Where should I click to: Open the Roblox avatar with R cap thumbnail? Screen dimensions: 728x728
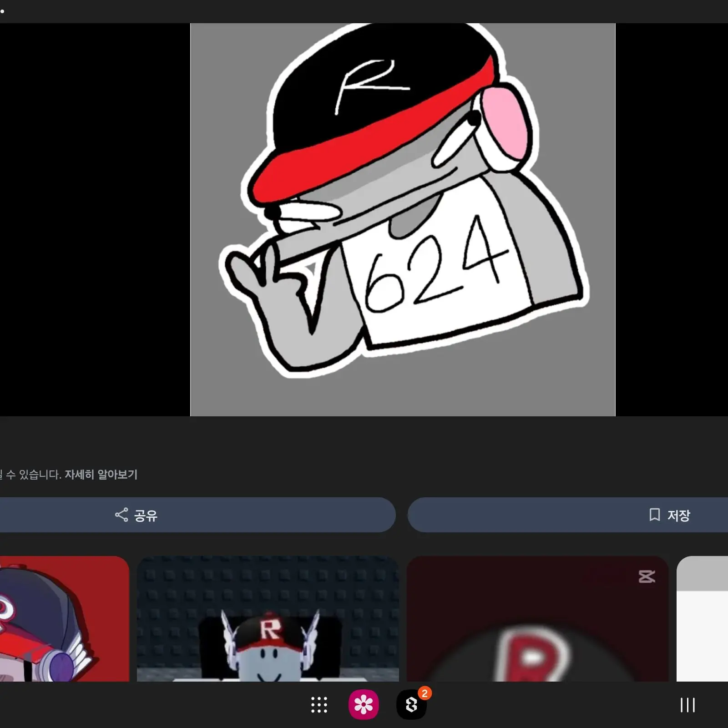pyautogui.click(x=268, y=619)
